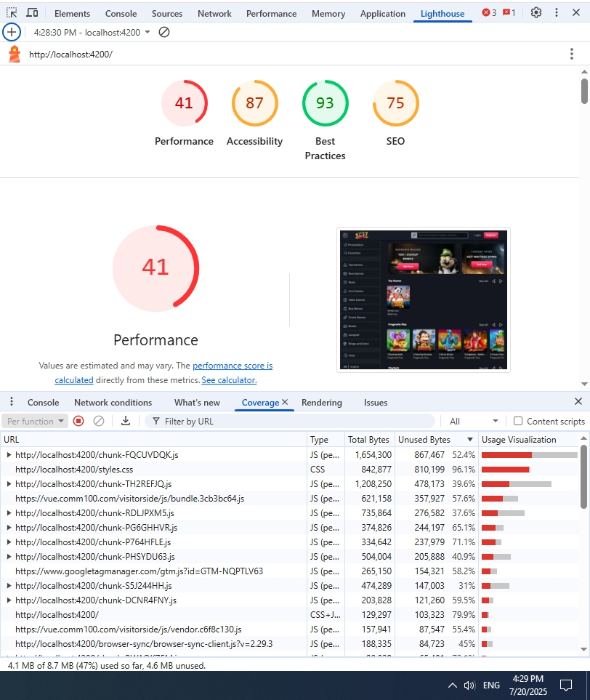Close DevTools with X icon
590x700 pixels.
pos(576,12)
